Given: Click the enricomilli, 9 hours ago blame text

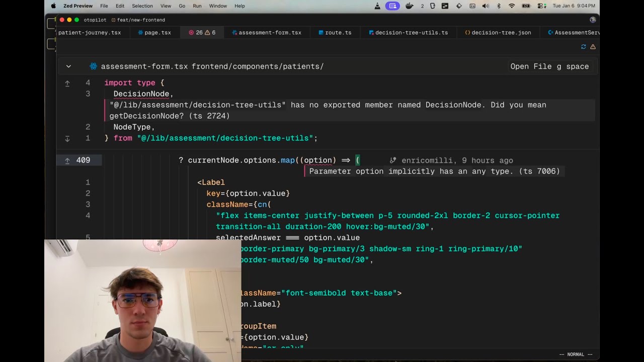Looking at the screenshot, I should coord(457,160).
